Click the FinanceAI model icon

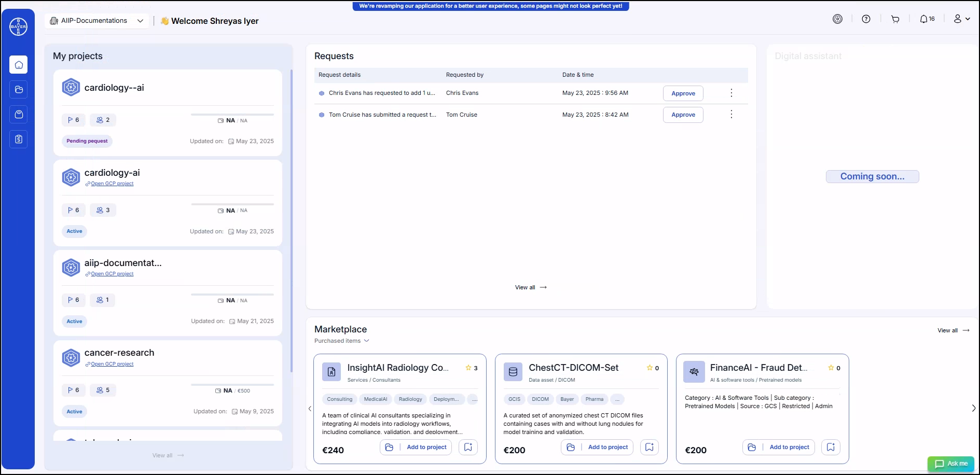(694, 372)
